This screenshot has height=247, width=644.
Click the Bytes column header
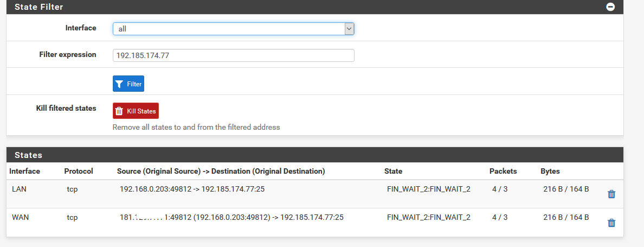tap(550, 172)
